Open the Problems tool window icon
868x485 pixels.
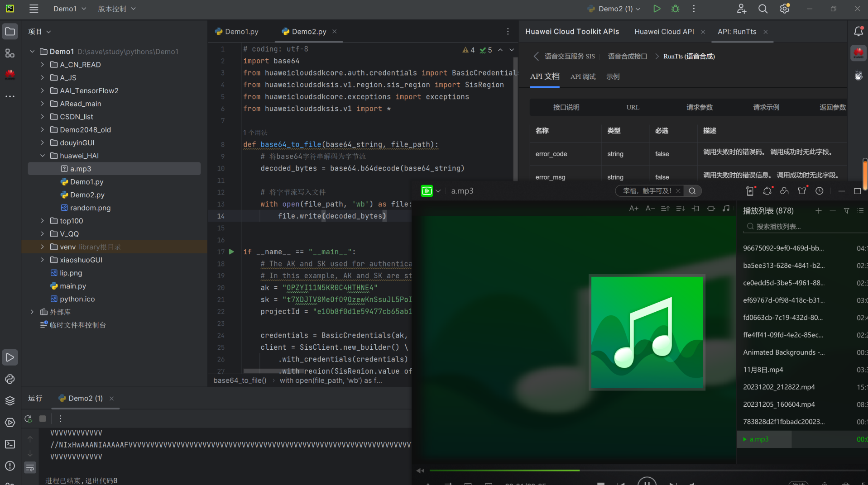click(x=10, y=466)
